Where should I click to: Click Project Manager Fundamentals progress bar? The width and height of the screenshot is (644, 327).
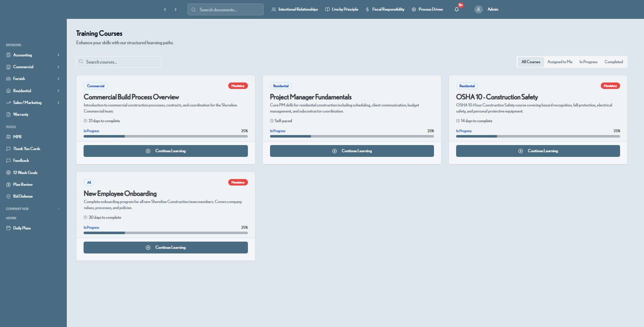tap(352, 136)
